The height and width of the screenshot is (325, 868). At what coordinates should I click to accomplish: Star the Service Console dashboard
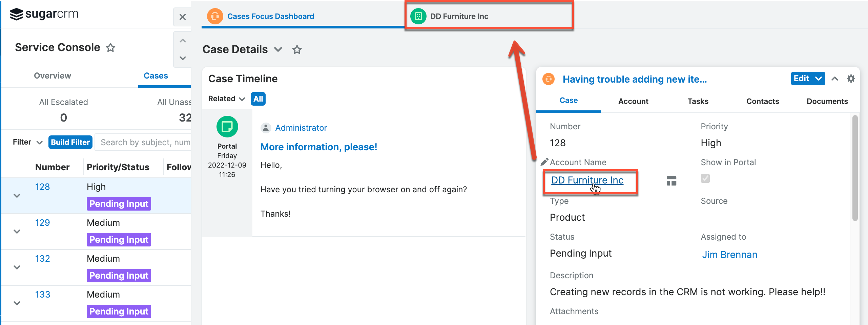click(x=110, y=48)
